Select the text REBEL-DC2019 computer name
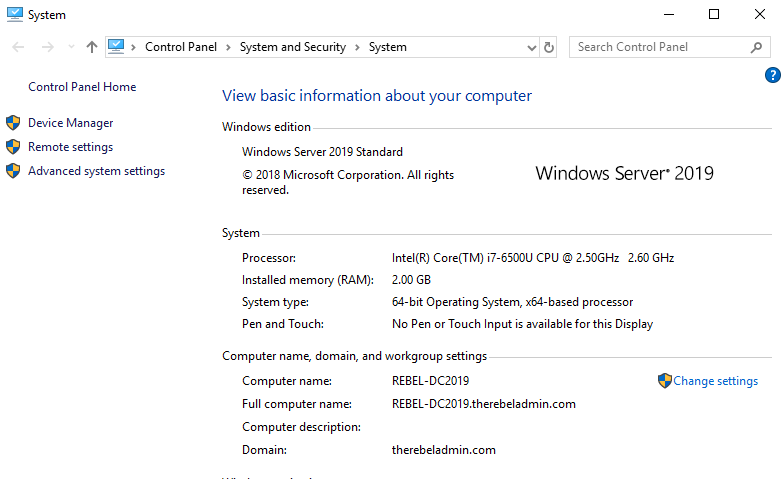This screenshot has height=479, width=782. pyautogui.click(x=430, y=381)
